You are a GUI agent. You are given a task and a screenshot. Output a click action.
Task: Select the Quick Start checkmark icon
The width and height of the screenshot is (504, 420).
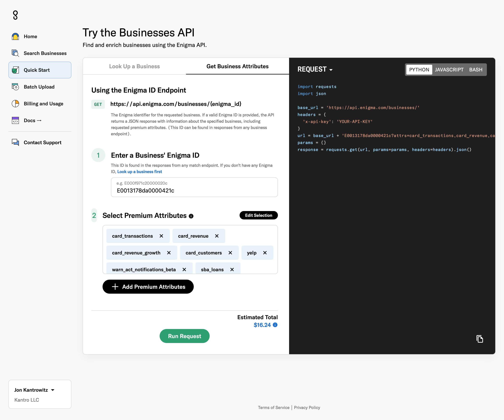click(x=15, y=70)
